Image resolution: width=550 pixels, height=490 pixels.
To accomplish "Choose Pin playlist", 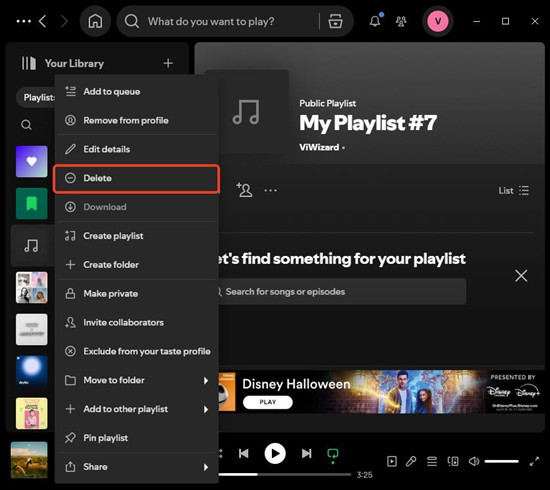I will click(x=137, y=438).
